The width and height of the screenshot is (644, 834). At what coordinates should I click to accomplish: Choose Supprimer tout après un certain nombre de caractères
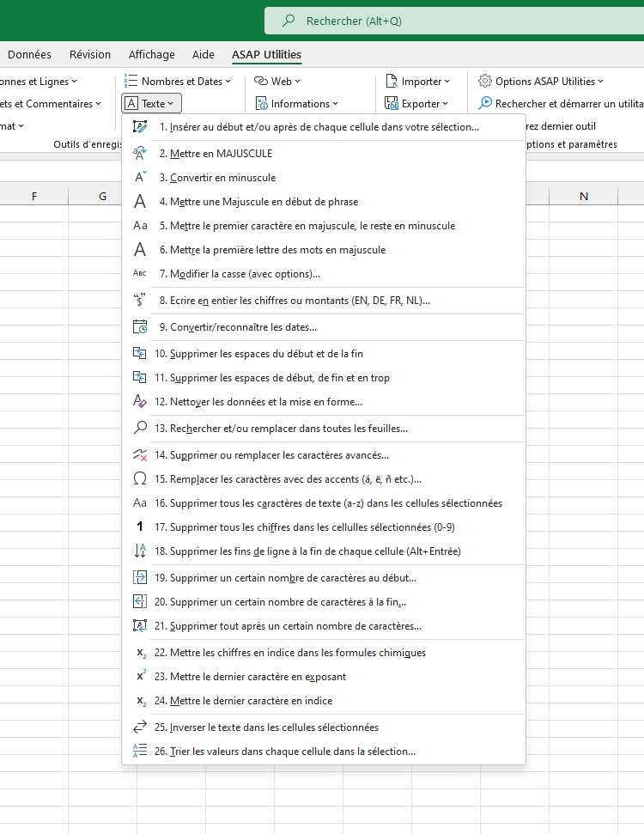(x=324, y=625)
